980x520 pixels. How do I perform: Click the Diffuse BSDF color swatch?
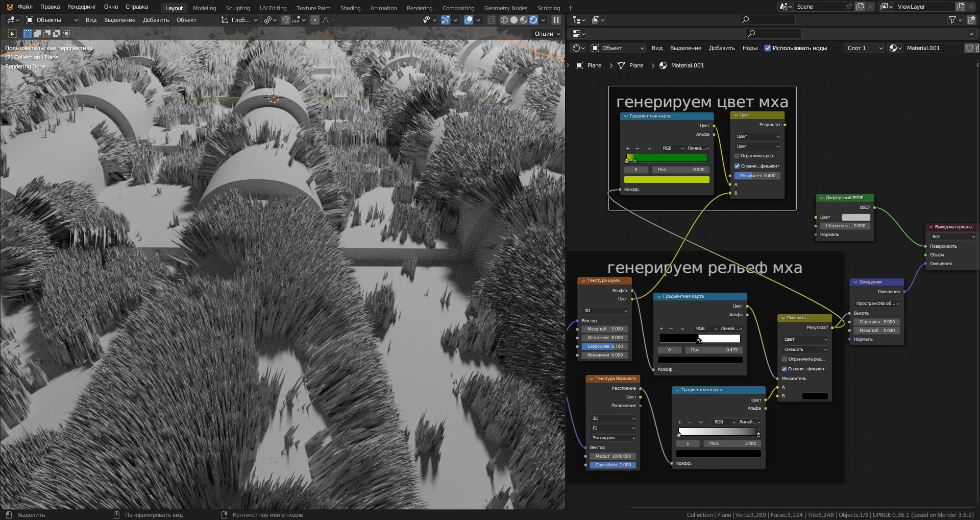(855, 217)
